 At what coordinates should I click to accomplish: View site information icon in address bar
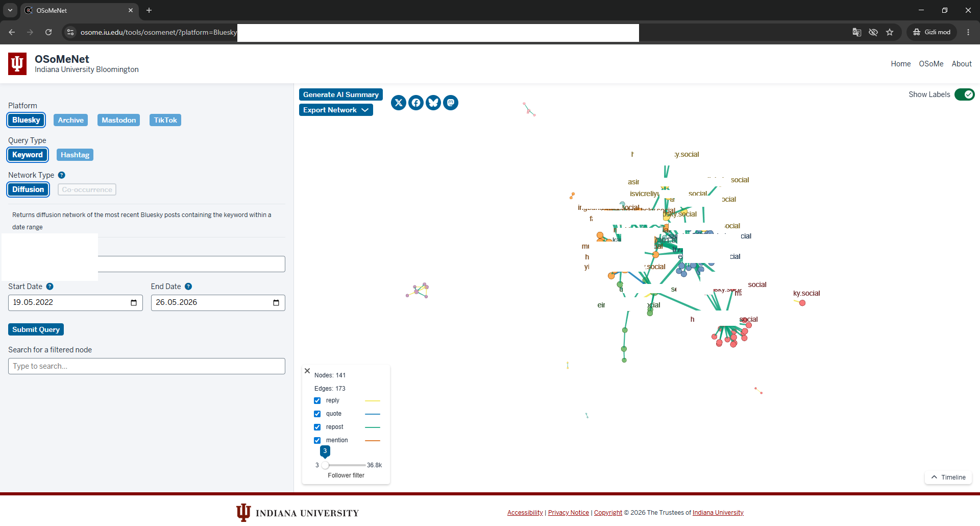click(x=70, y=32)
